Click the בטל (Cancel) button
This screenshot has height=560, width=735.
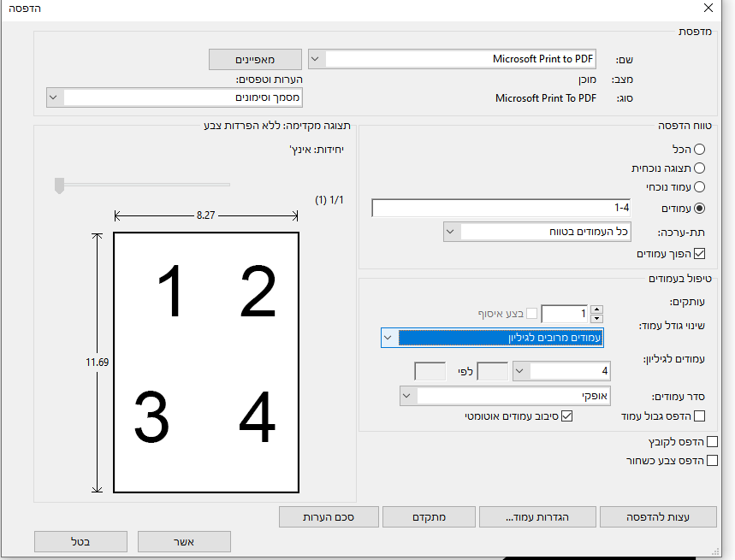click(x=80, y=542)
